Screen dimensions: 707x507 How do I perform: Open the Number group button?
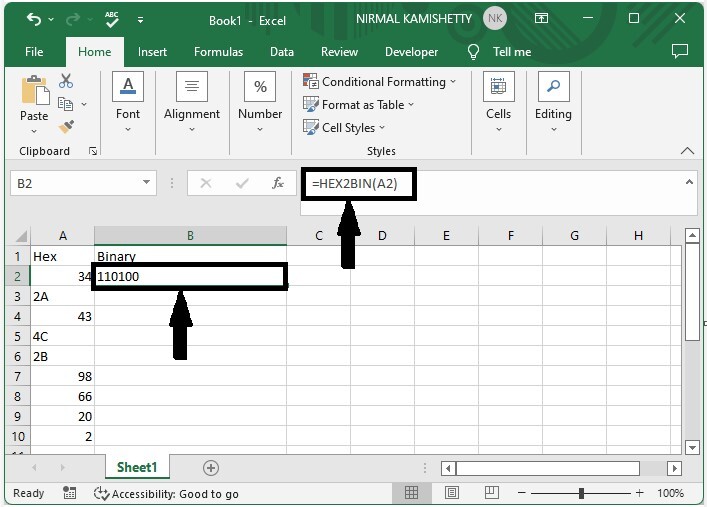260,103
